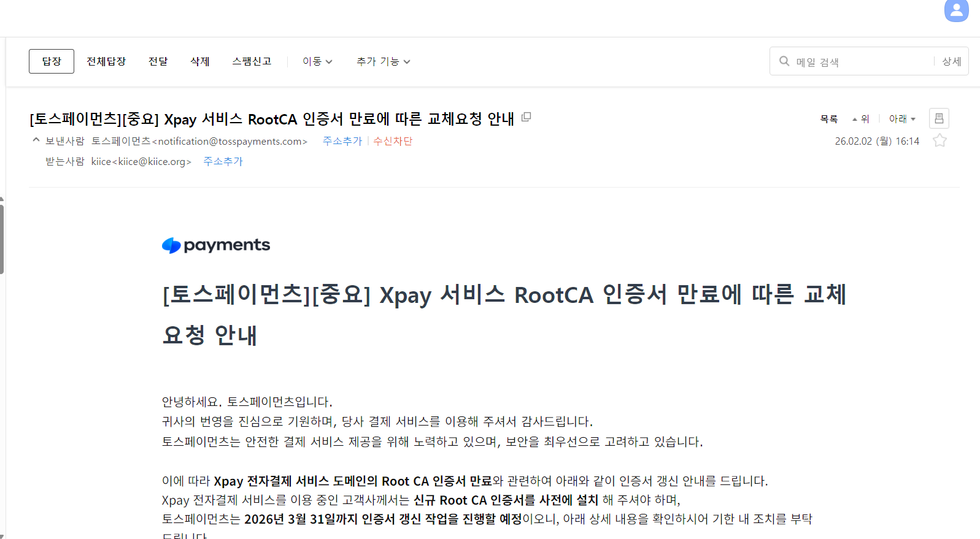
Task: Report spam via 스팸신고
Action: [252, 61]
